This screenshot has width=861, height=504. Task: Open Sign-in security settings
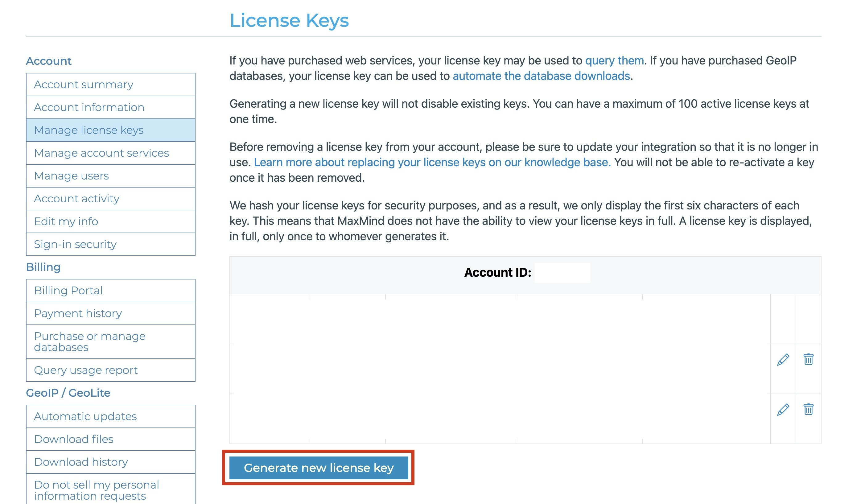click(x=75, y=244)
